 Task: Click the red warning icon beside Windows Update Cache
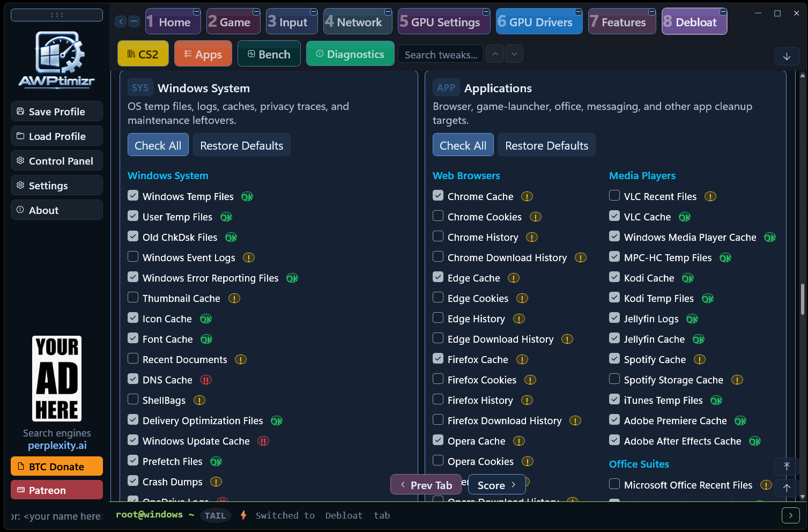point(263,441)
